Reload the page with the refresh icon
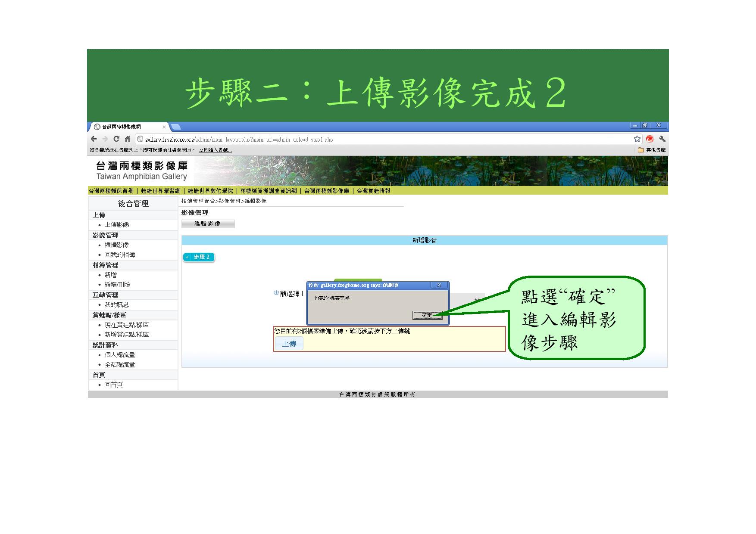The image size is (756, 534). [x=116, y=139]
